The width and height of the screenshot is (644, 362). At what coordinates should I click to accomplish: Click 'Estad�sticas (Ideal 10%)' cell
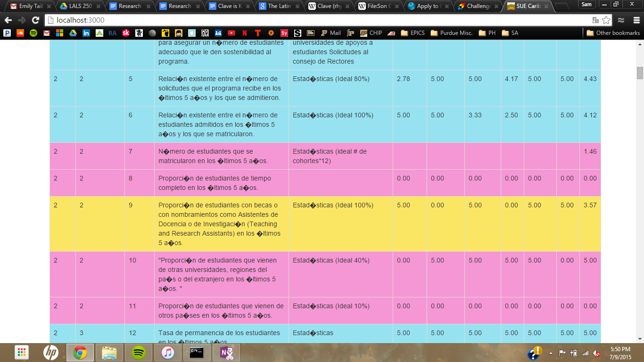click(340, 311)
